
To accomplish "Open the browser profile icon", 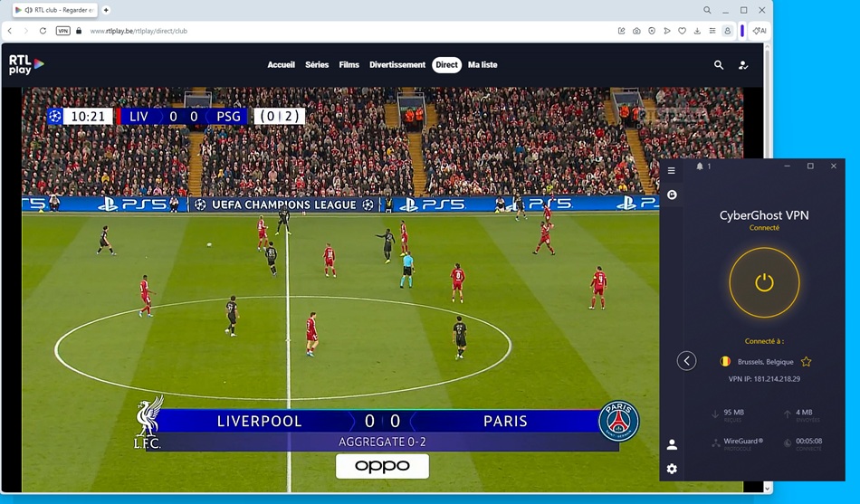I will (x=727, y=31).
